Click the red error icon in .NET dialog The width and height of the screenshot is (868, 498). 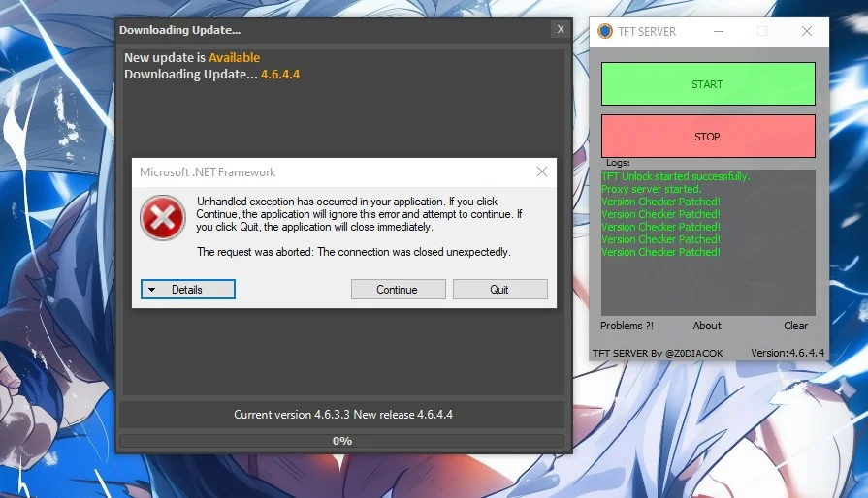point(162,218)
